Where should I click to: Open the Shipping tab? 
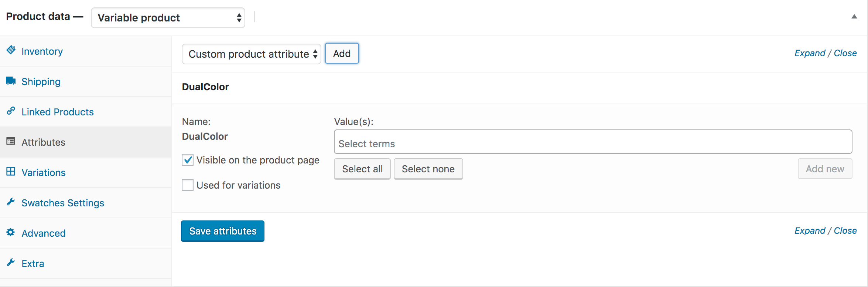(41, 82)
